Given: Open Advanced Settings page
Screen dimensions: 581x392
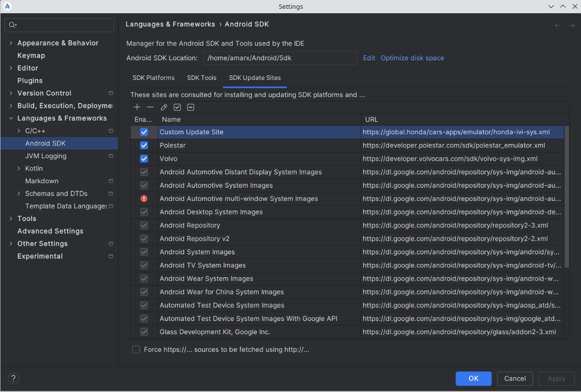Looking at the screenshot, I should pyautogui.click(x=50, y=231).
